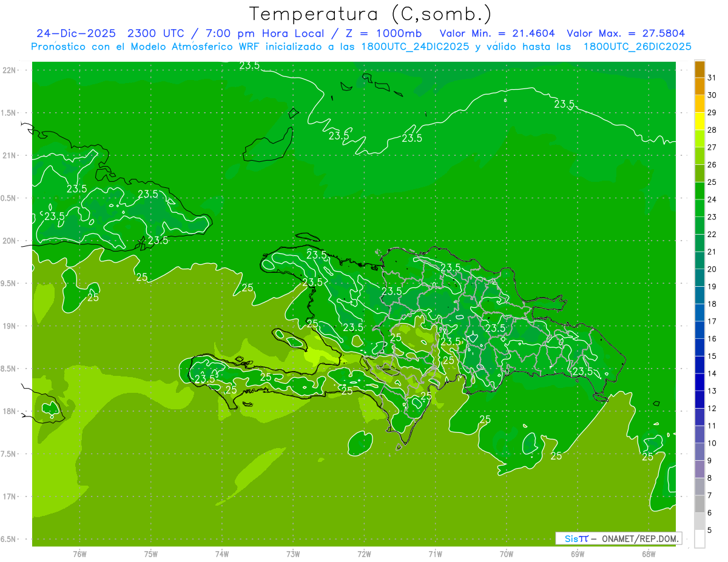This screenshot has height=562, width=728.
Task: Pick the lime swatch between 27 and 28
Action: 699,138
